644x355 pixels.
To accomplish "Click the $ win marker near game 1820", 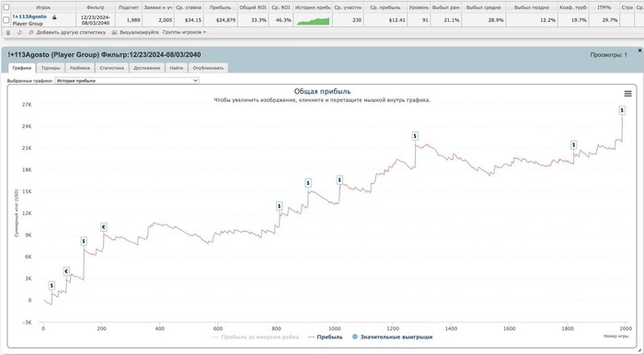I will pos(574,144).
